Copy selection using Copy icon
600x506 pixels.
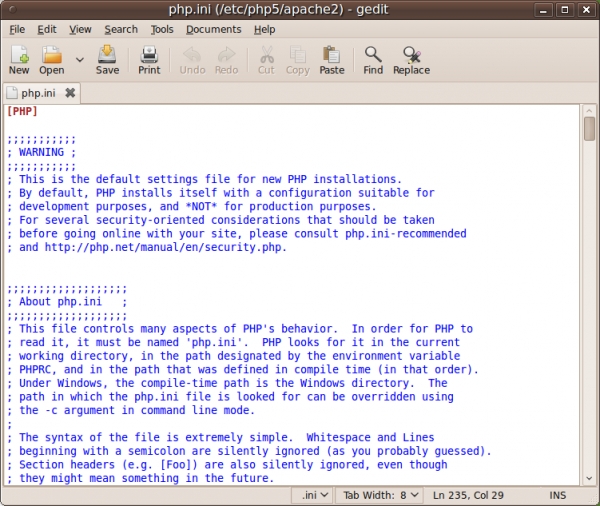point(298,60)
